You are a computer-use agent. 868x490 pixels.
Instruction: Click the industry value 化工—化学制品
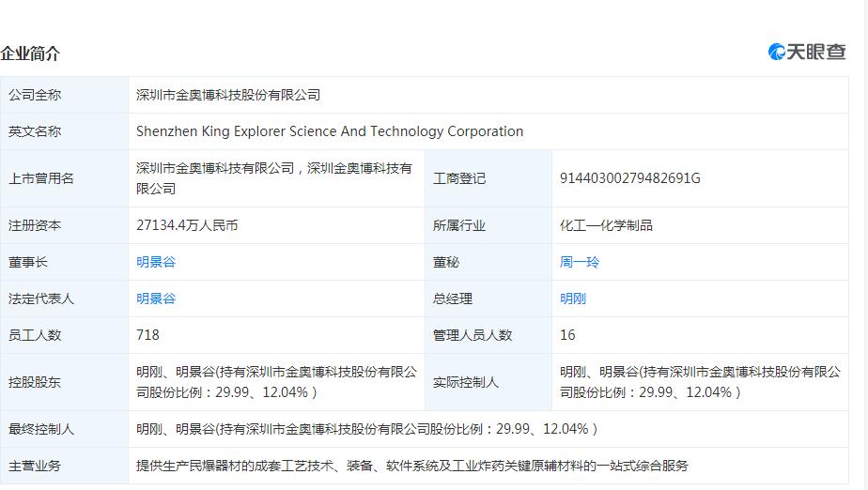(x=606, y=225)
